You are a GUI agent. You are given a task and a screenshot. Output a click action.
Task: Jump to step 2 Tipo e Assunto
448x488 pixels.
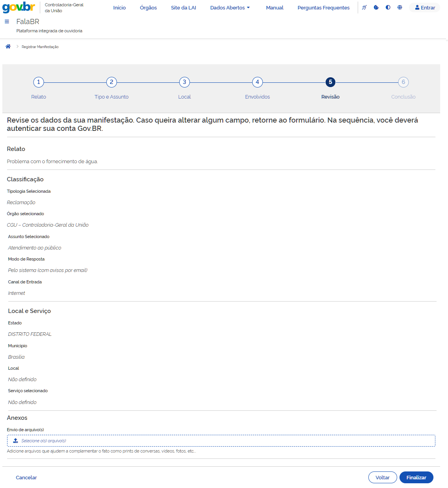[x=112, y=82]
